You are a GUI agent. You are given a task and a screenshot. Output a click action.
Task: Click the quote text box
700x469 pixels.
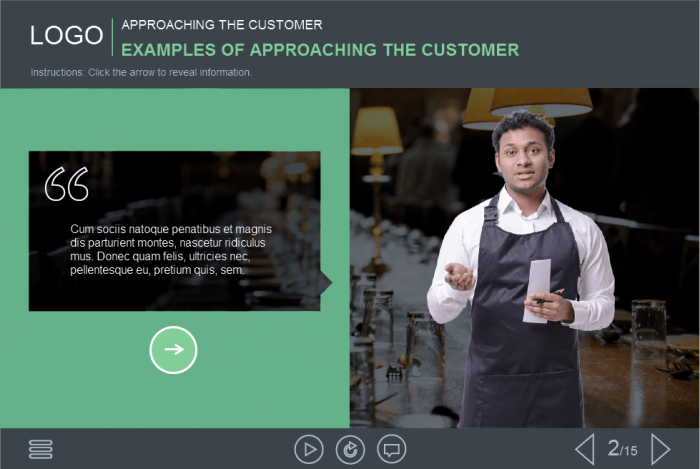coord(175,231)
